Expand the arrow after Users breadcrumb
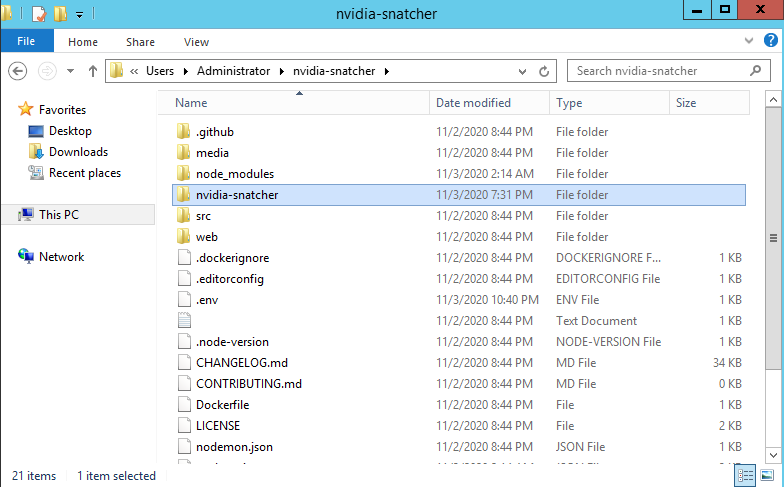The image size is (784, 487). (x=186, y=72)
